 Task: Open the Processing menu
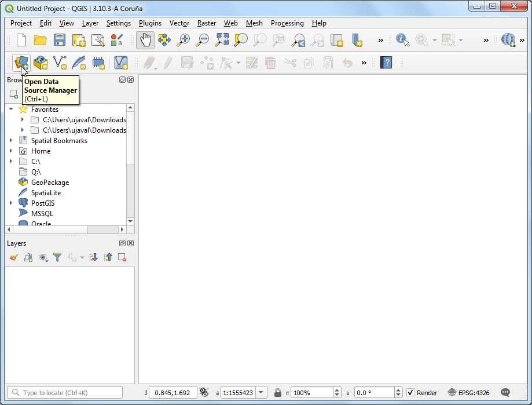287,23
